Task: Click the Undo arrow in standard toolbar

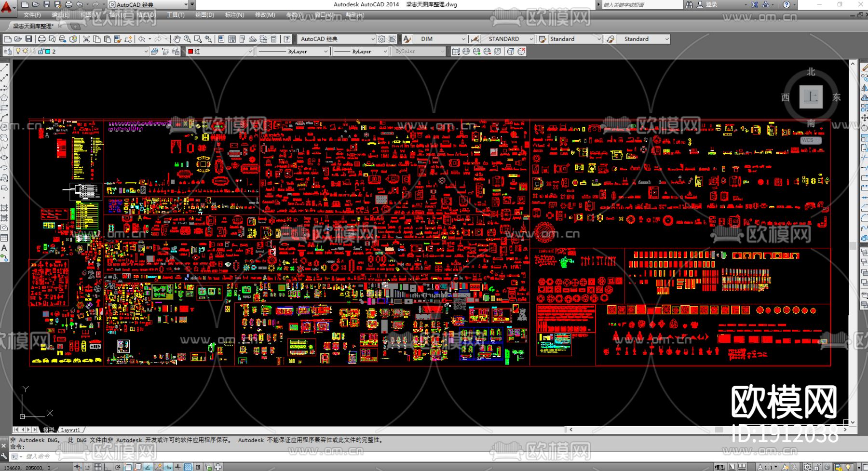Action: point(142,39)
